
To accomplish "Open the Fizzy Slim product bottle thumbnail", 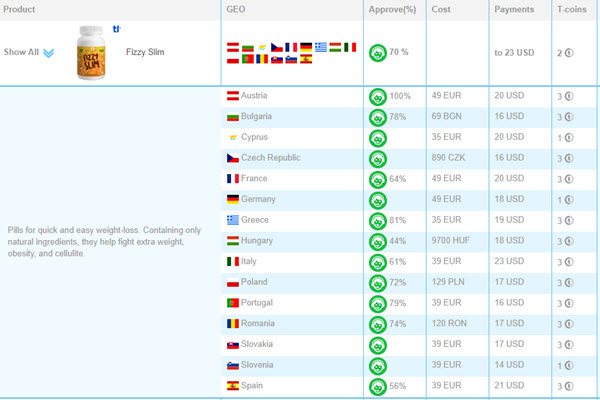I will point(91,52).
